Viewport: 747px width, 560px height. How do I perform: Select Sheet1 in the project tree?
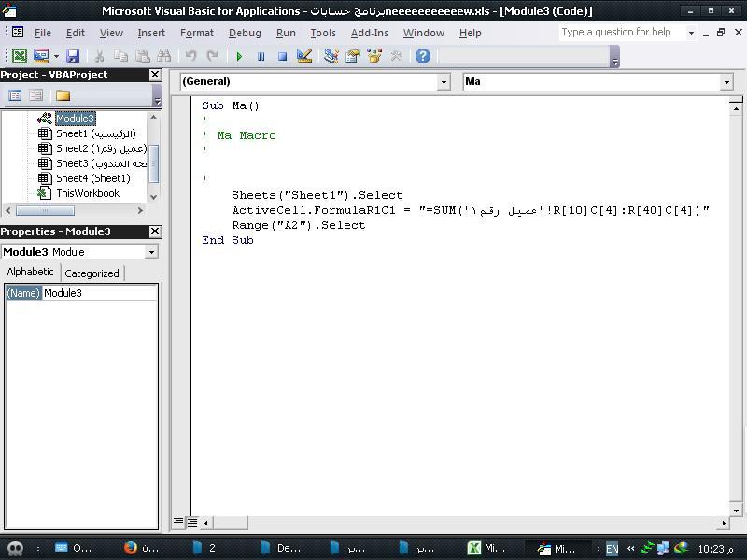click(x=96, y=133)
